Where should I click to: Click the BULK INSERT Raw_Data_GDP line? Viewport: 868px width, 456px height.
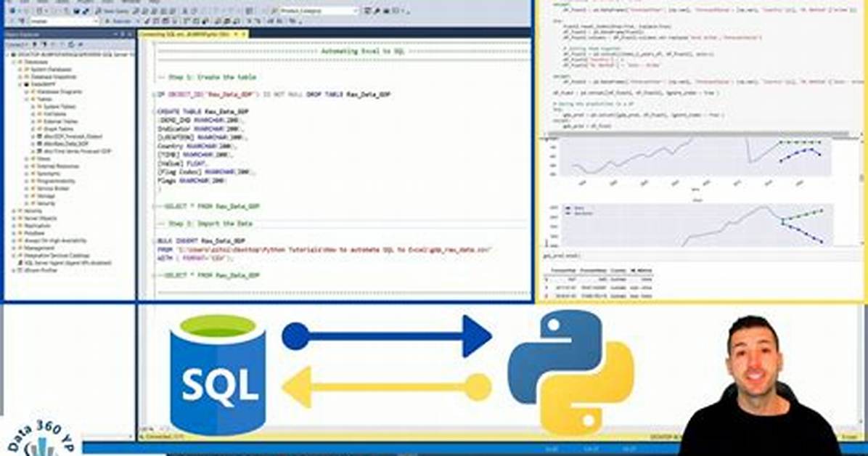[201, 242]
